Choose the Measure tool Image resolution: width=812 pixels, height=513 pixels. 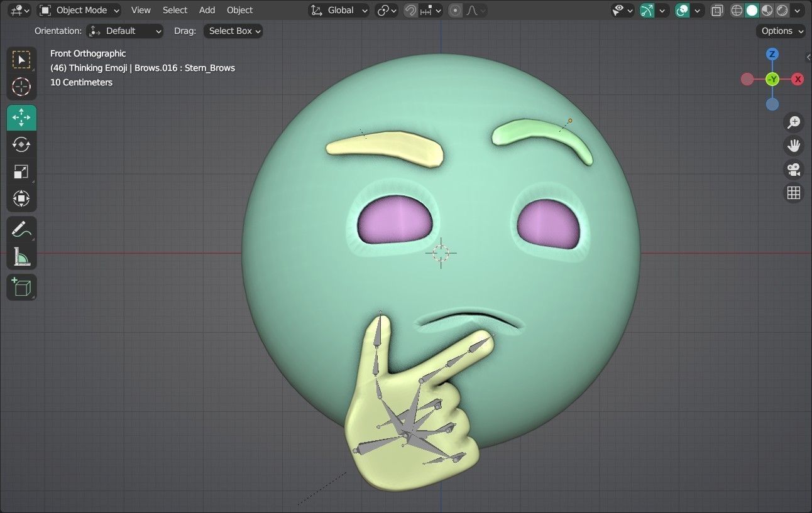pos(21,256)
